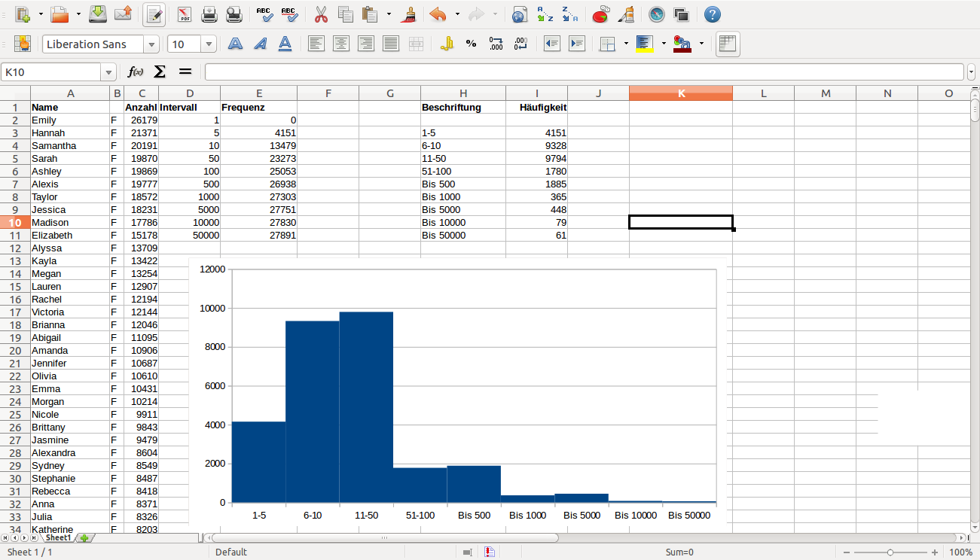This screenshot has height=560, width=980.
Task: Select the Sheet1 tab
Action: coord(57,538)
